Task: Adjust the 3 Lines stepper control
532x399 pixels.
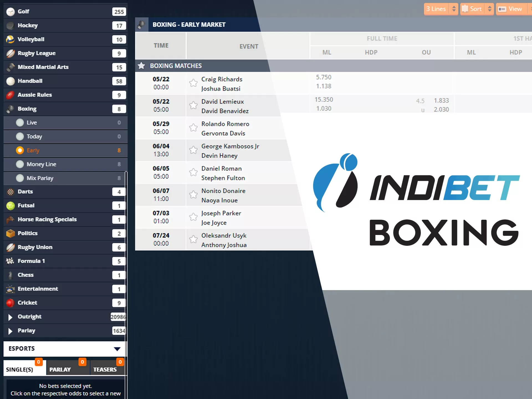Action: click(x=454, y=9)
